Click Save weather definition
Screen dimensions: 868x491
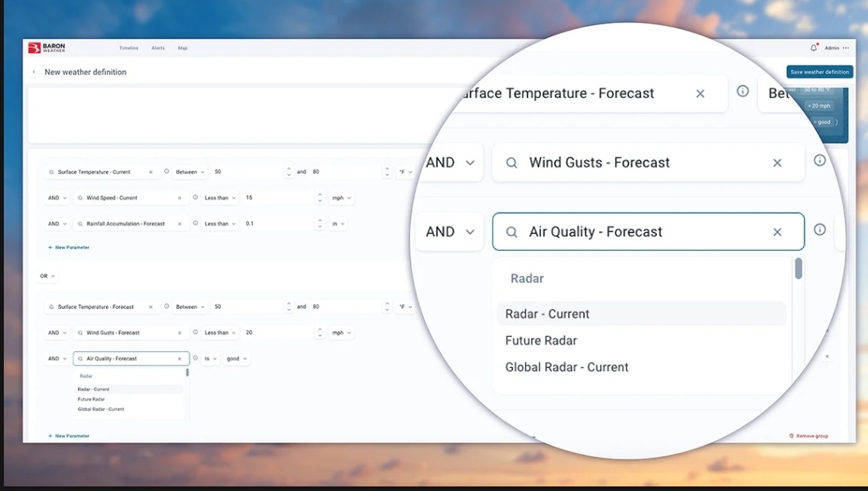coord(819,71)
